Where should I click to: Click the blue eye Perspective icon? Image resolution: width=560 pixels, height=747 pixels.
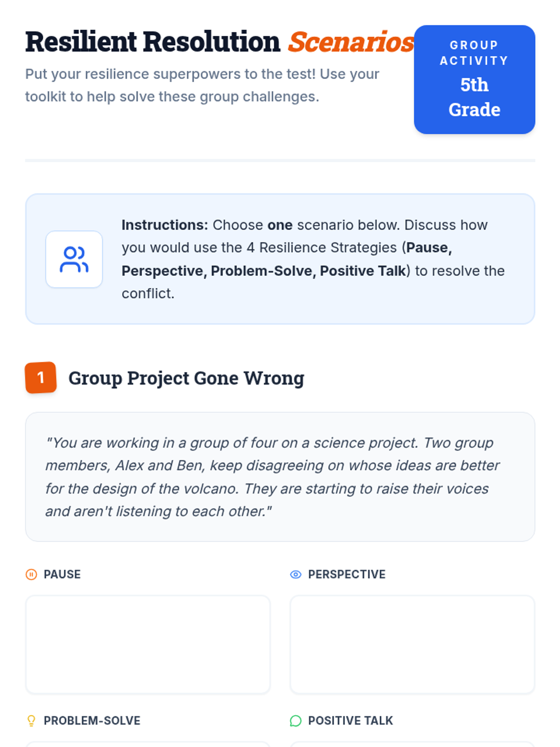pos(295,574)
